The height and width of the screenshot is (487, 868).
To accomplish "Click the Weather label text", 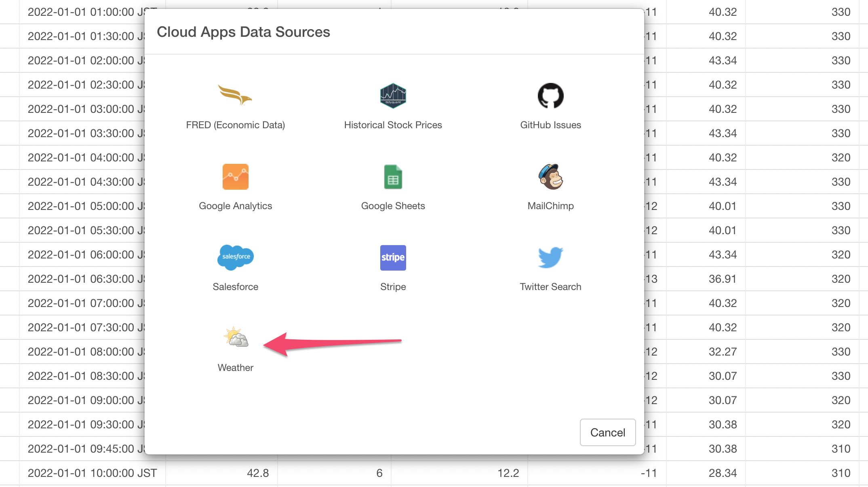I will [235, 368].
